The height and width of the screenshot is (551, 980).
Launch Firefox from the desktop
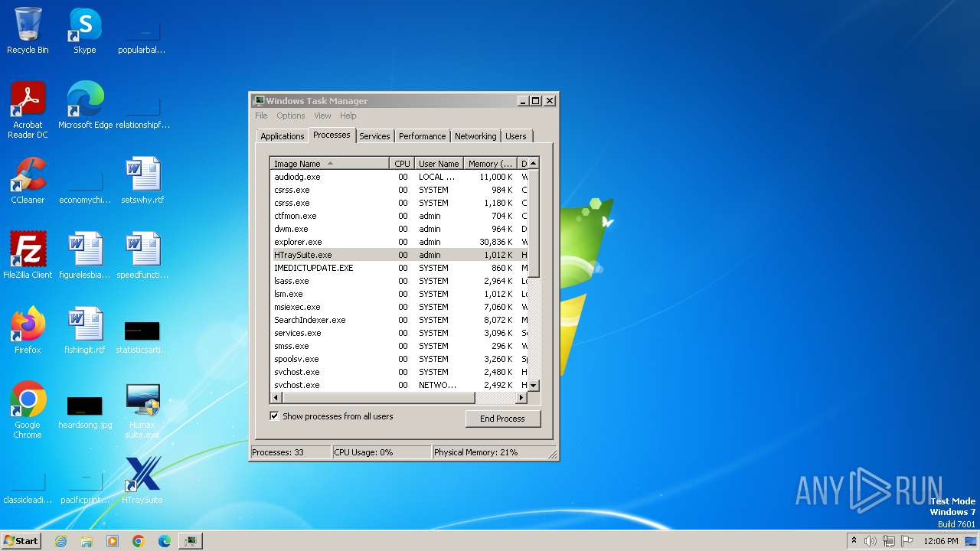point(28,331)
